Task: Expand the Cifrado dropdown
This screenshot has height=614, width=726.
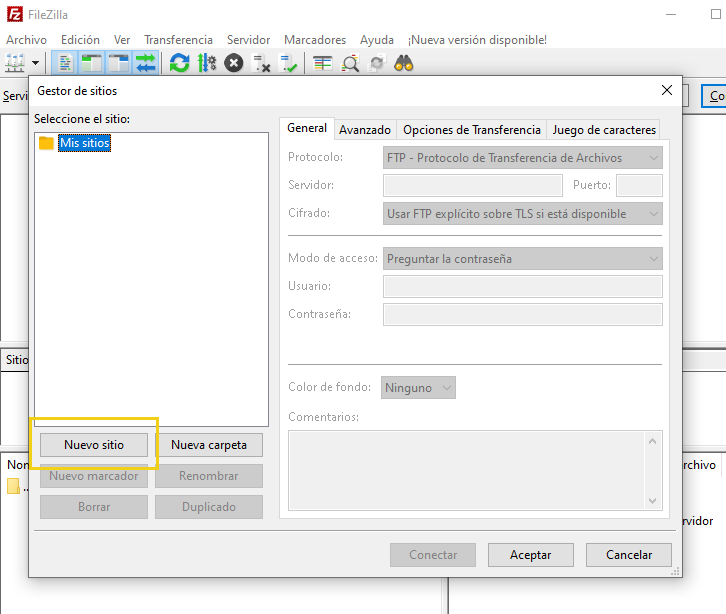Action: pyautogui.click(x=523, y=214)
